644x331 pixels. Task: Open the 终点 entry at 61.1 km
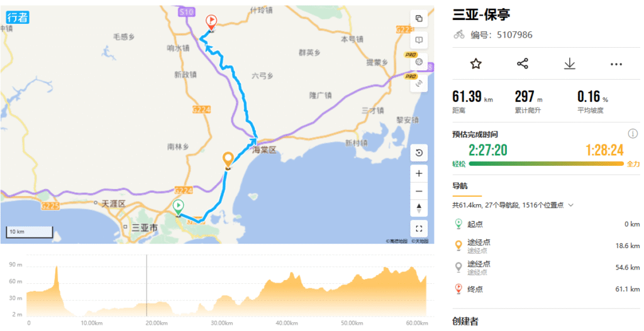coord(547,289)
